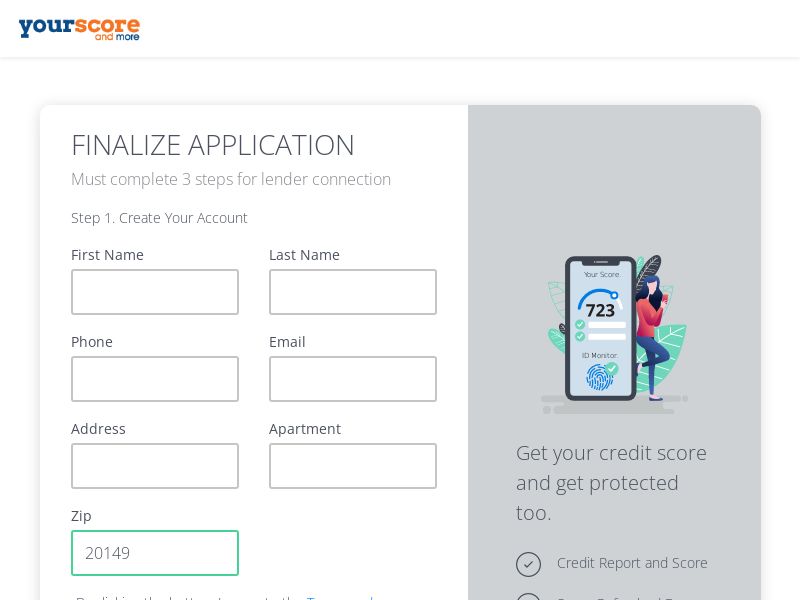Viewport: 800px width, 600px height.
Task: Select the Zip field containing 20149
Action: click(155, 553)
